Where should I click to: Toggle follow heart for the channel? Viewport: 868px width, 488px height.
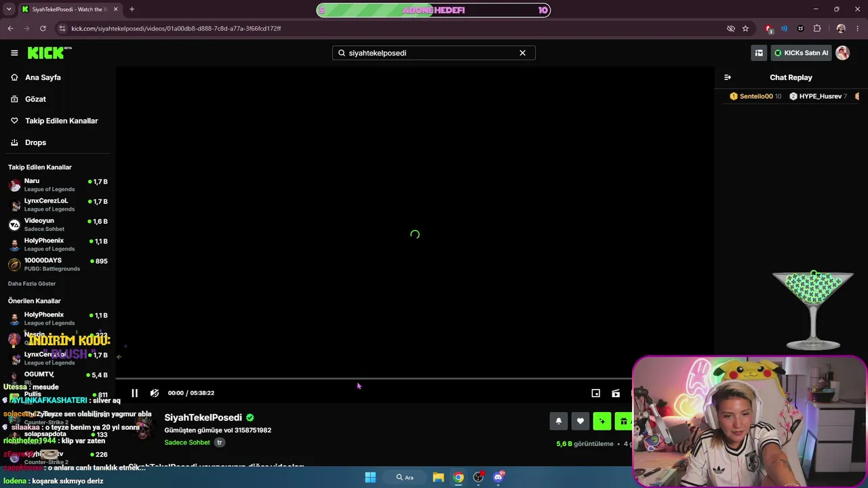[x=580, y=421]
